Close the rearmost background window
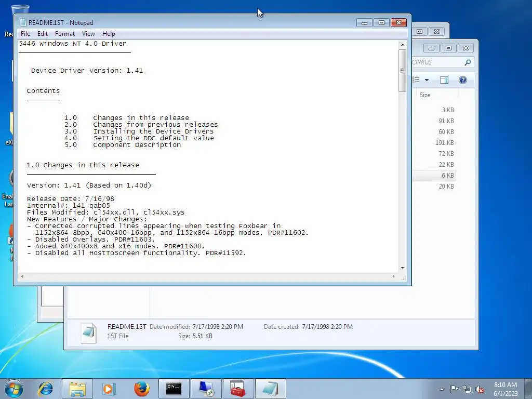Image resolution: width=532 pixels, height=399 pixels. click(x=436, y=31)
